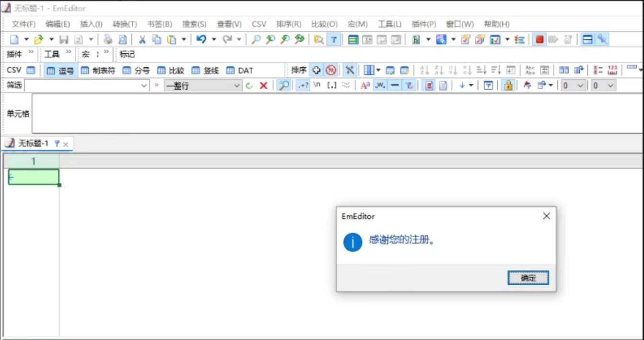Click the split window icon in top toolbar
The image size is (644, 340).
[x=588, y=39]
